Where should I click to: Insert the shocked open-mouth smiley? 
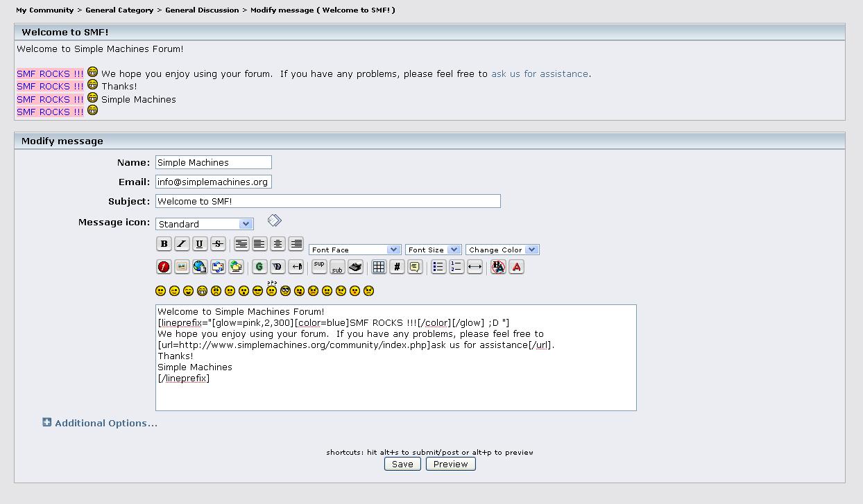pyautogui.click(x=243, y=291)
